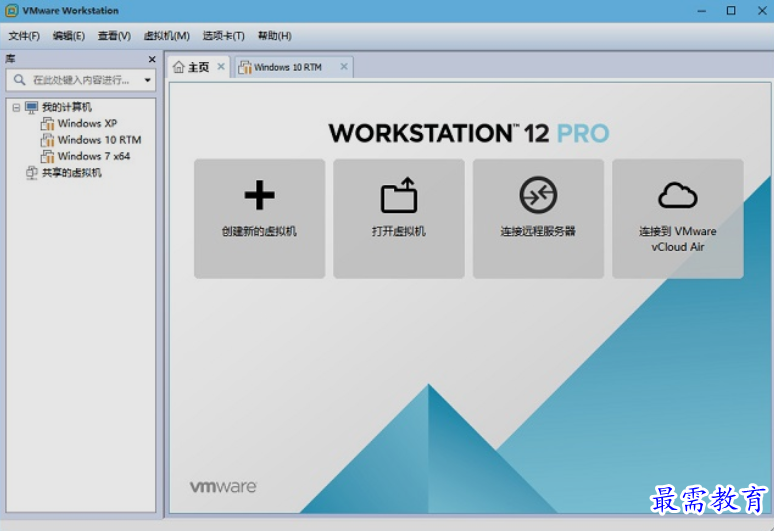Screen dimensions: 774x531
Task: Switch to the Windows 10 RTM tab
Action: click(x=293, y=67)
